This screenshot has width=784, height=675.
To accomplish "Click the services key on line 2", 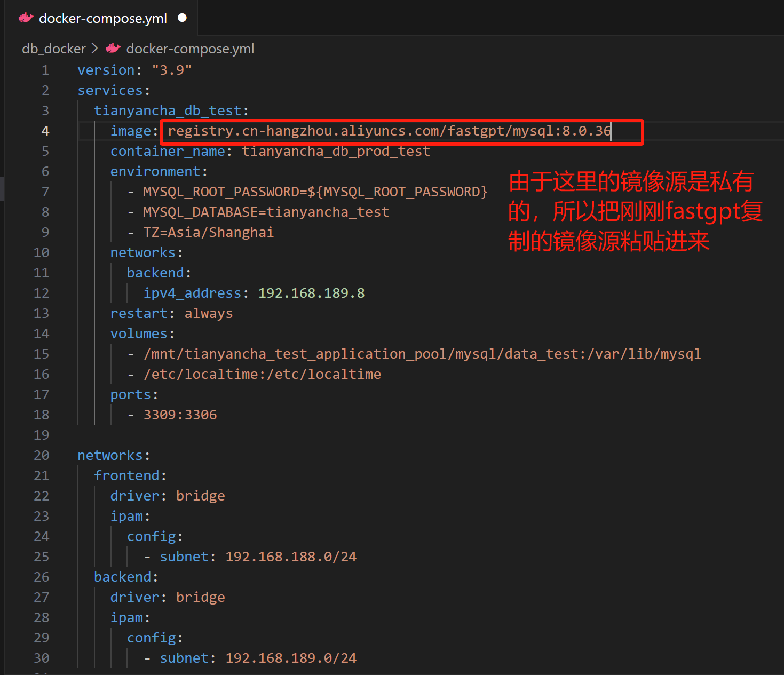I will pyautogui.click(x=110, y=90).
